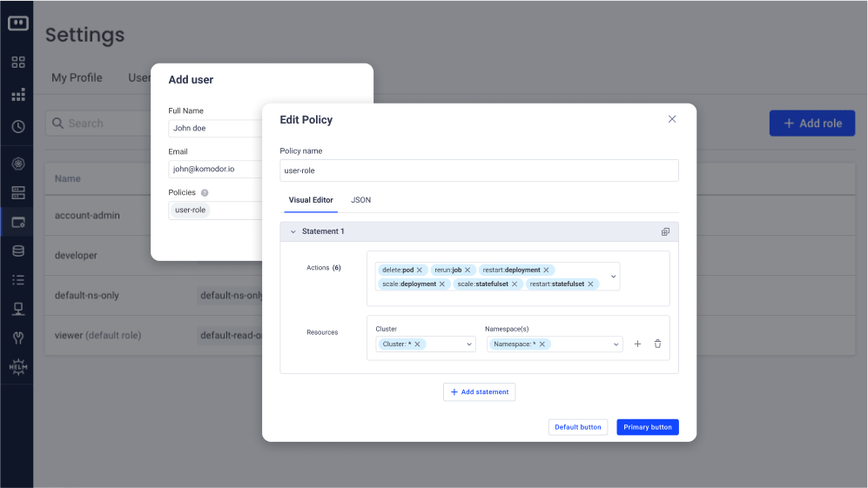
Task: Add a resource row with plus icon
Action: [x=637, y=344]
